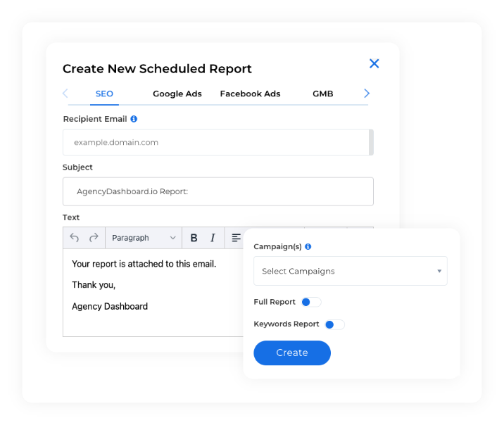Switch to the Google Ads tab
The image size is (504, 425).
[x=177, y=94]
